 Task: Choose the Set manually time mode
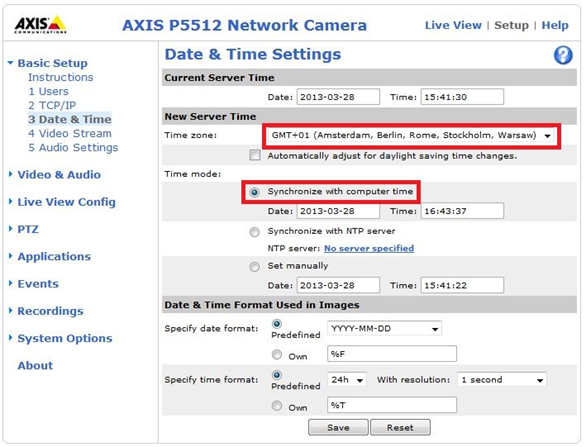pyautogui.click(x=255, y=267)
